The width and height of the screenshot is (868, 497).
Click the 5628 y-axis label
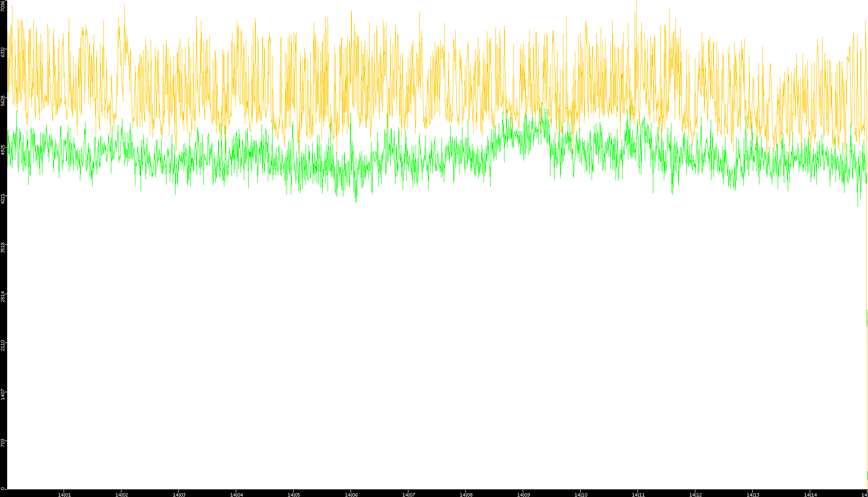pyautogui.click(x=3, y=100)
